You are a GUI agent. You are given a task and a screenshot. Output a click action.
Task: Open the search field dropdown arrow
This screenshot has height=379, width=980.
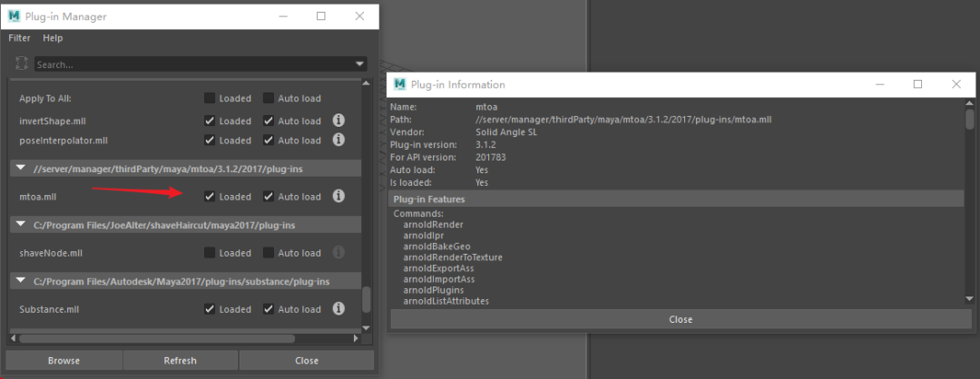[359, 64]
